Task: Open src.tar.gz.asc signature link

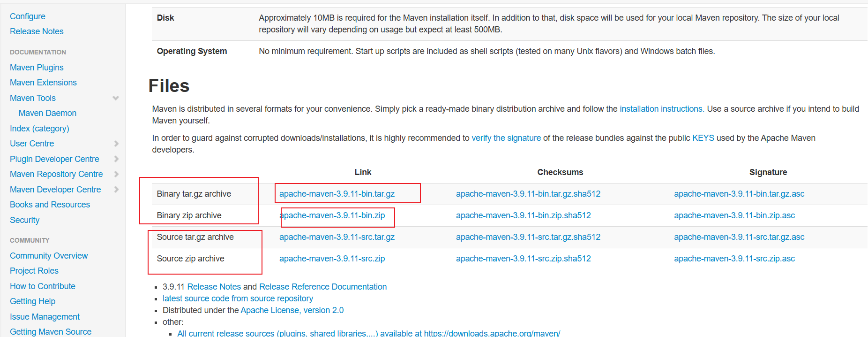Action: click(739, 237)
